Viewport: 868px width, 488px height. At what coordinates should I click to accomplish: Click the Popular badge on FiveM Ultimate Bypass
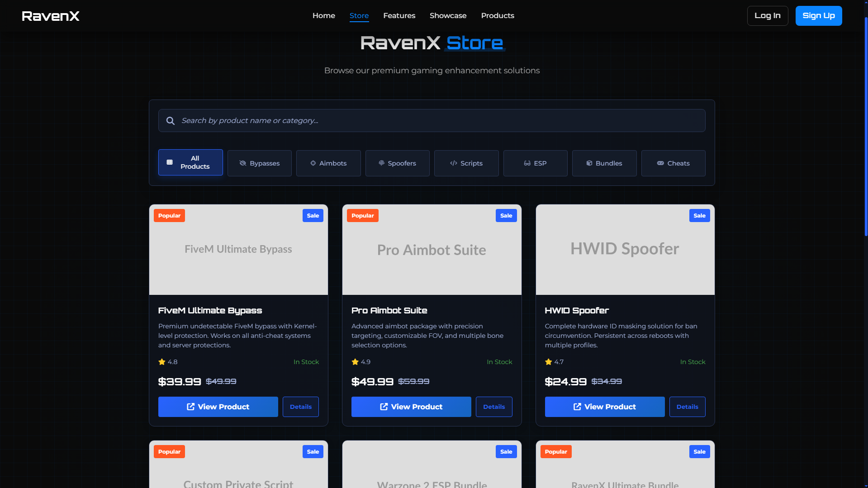point(169,216)
